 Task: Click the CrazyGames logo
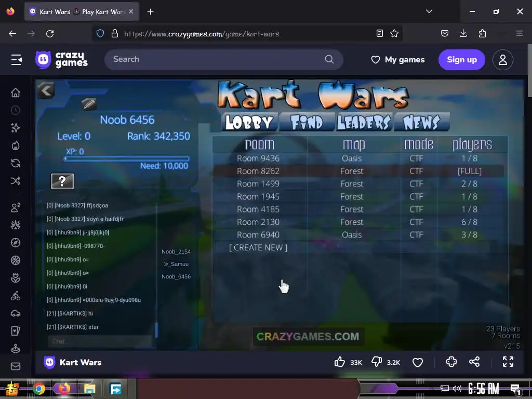(x=62, y=60)
